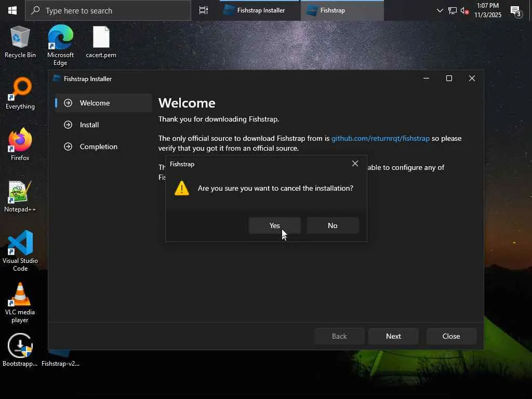The image size is (532, 399).
Task: Select the cacert.pem file on desktop
Action: click(x=101, y=42)
